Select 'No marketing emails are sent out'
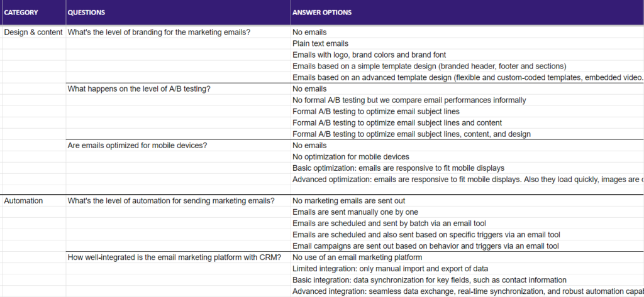Screen dimensions: 644x297 (347, 201)
